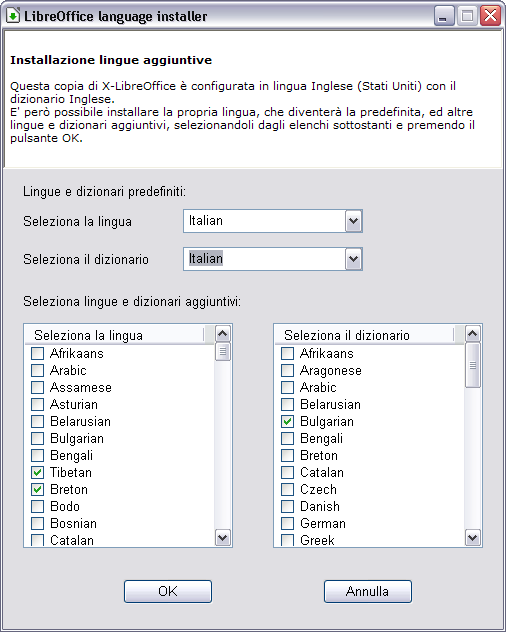Cancel using the Annulla button
This screenshot has height=632, width=506.
pos(368,591)
